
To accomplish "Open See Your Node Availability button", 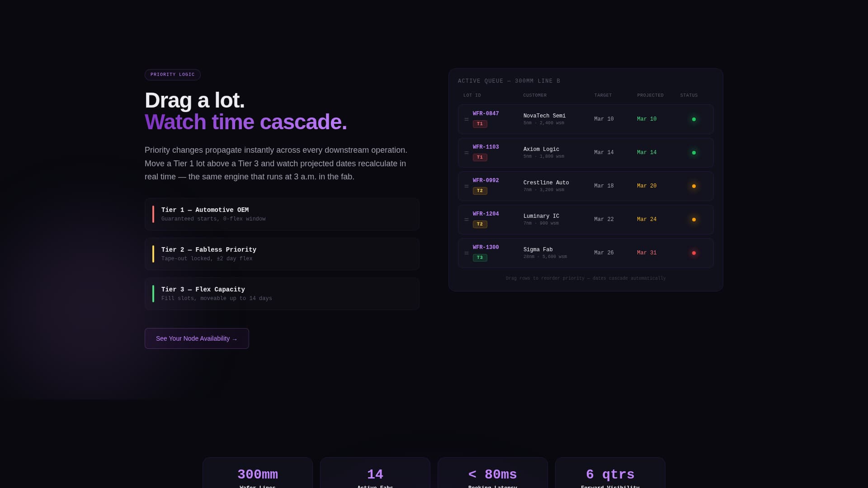I will (x=197, y=338).
